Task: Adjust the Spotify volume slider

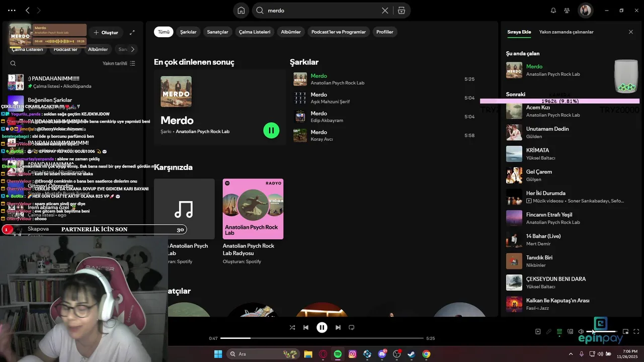Action: tap(602, 331)
